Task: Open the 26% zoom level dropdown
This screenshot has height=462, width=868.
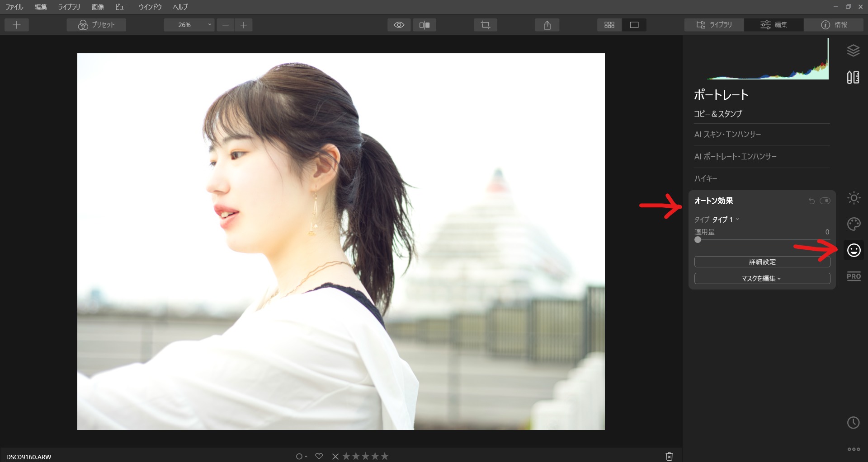Action: click(189, 25)
